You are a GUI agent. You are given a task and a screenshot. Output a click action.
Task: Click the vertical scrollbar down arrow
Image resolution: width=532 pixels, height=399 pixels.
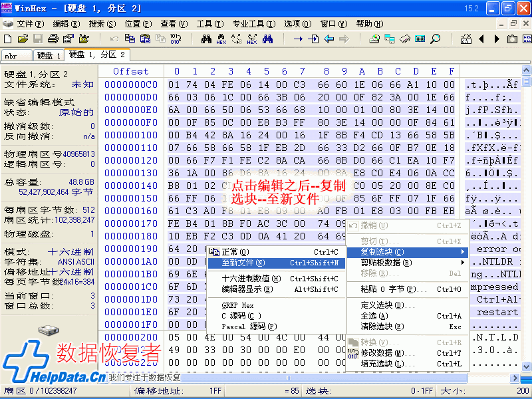(526, 367)
